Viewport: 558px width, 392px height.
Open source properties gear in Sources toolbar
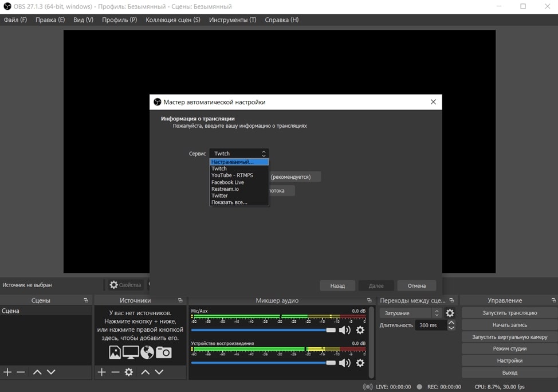(129, 372)
